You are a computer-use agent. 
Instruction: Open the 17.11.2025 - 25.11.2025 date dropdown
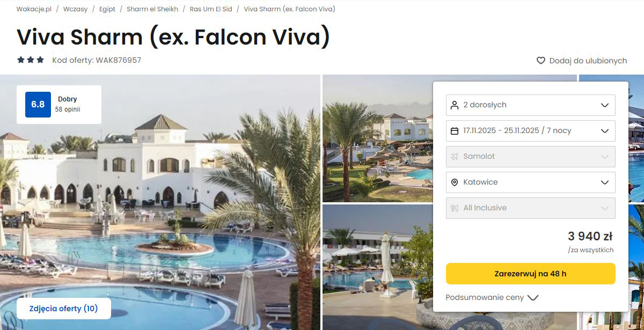coord(531,130)
